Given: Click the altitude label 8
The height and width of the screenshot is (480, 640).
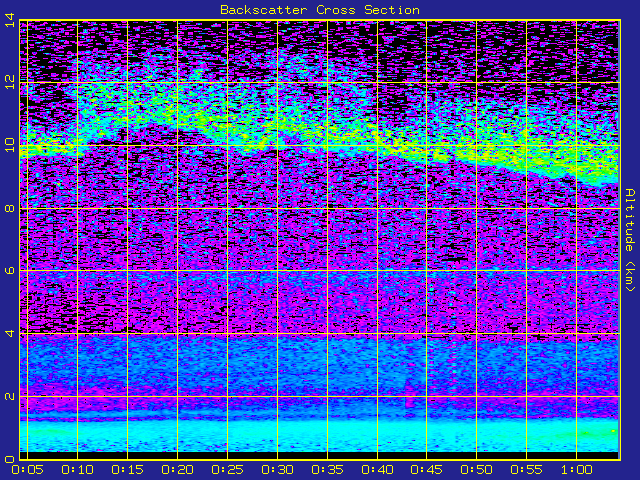Looking at the screenshot, I should pyautogui.click(x=10, y=209).
